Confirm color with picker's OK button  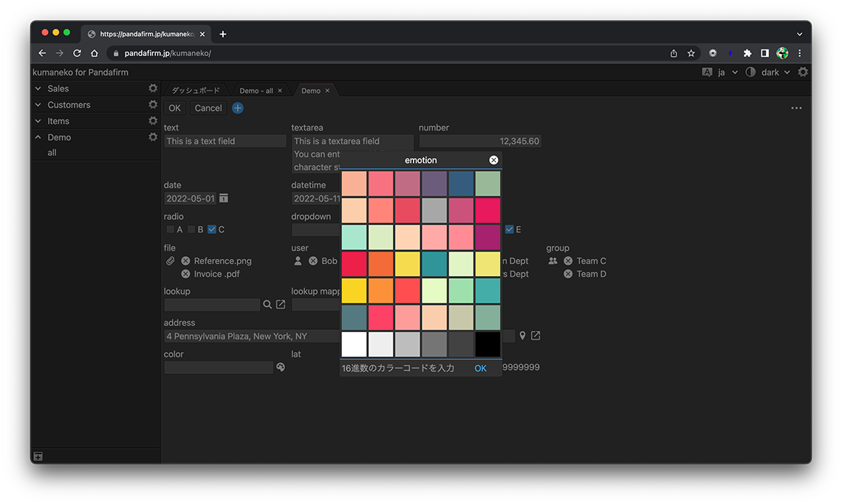coord(480,368)
